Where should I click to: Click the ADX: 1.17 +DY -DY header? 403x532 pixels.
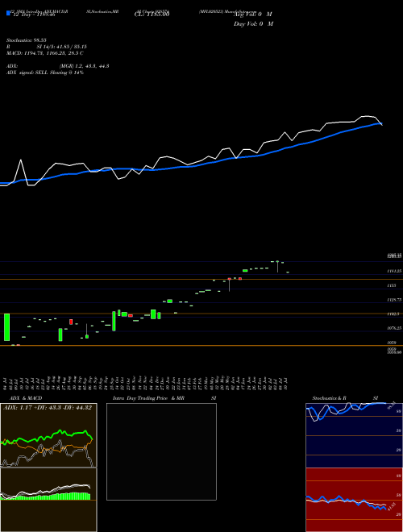pos(48,408)
